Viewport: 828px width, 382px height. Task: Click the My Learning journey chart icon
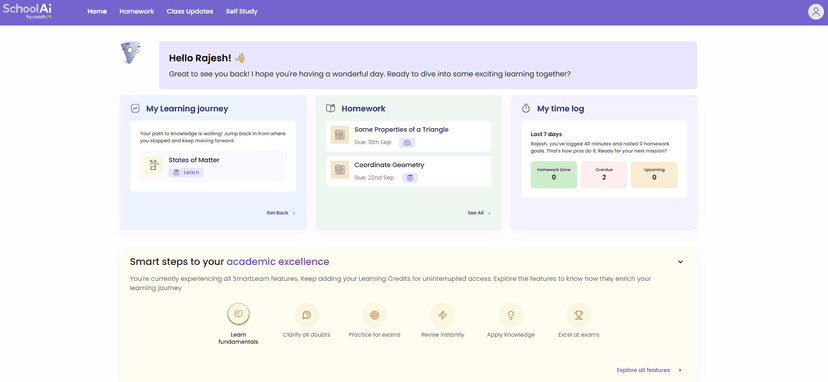pos(135,108)
